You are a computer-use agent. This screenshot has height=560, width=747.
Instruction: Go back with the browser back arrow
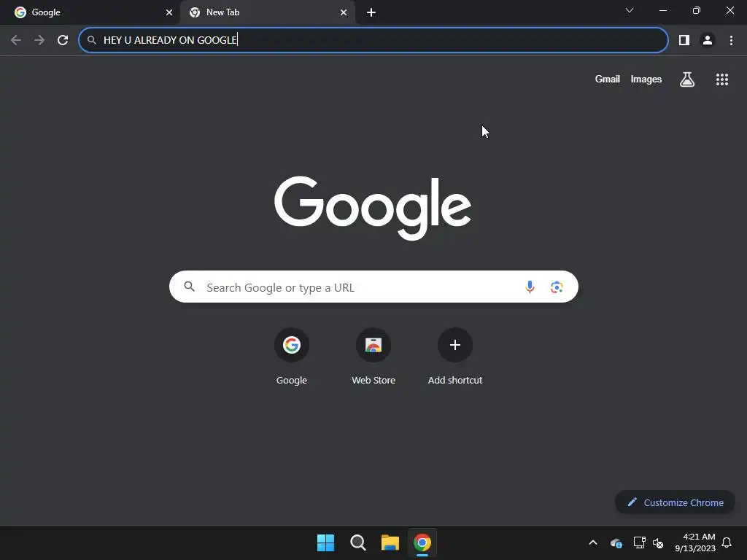[x=16, y=40]
